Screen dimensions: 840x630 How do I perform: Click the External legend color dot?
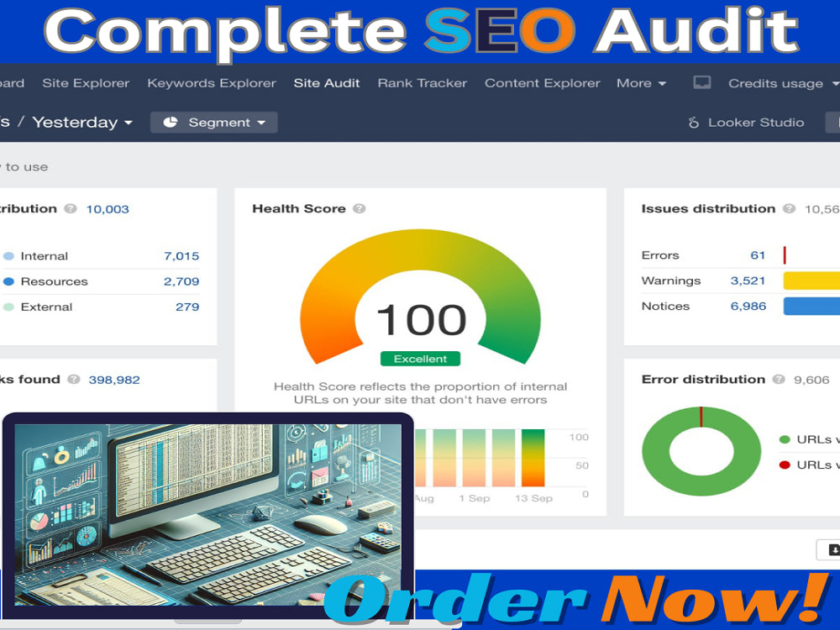pos(8,307)
